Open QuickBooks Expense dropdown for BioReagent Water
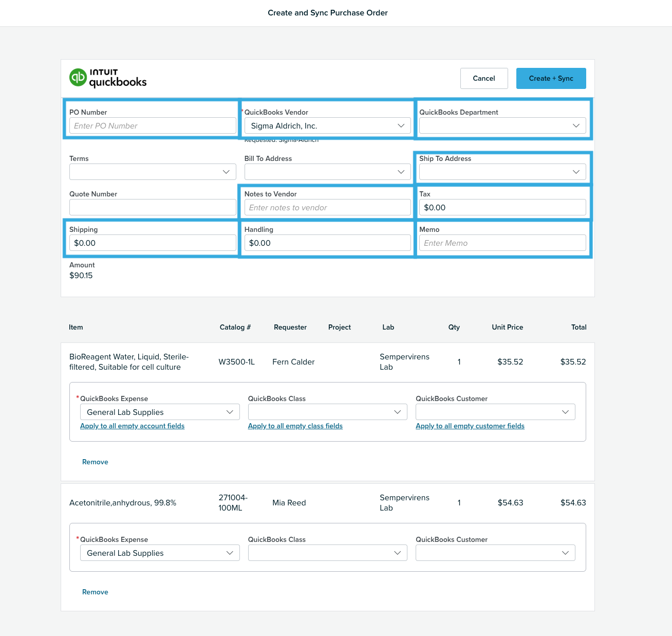Image resolution: width=672 pixels, height=636 pixels. click(160, 412)
